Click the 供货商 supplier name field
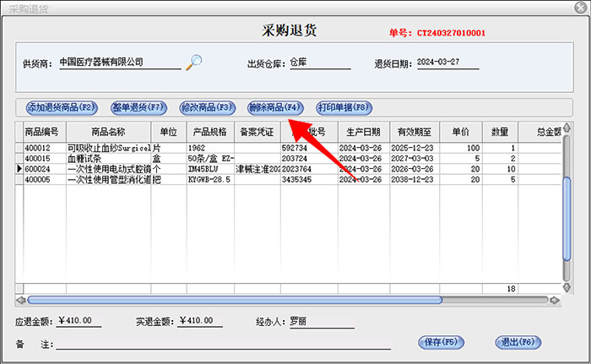This screenshot has height=364, width=591. (118, 62)
